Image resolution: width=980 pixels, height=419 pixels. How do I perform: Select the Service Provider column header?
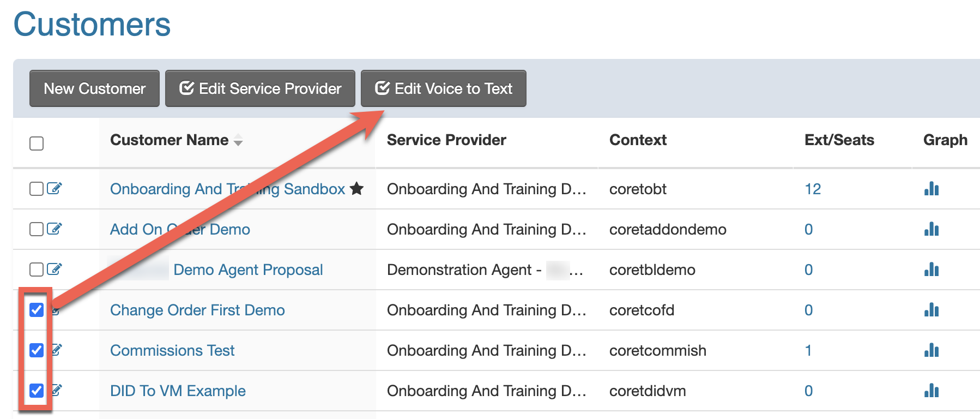pyautogui.click(x=446, y=140)
